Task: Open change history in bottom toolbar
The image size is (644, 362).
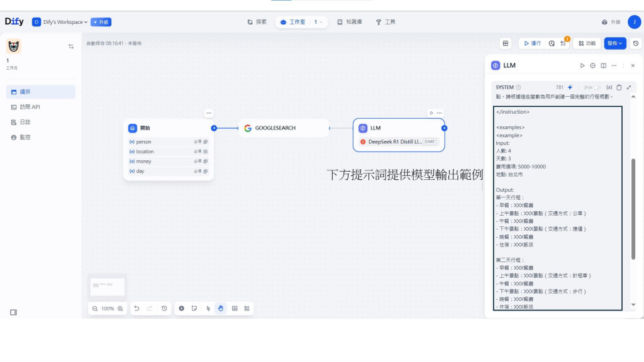Action: tap(164, 309)
